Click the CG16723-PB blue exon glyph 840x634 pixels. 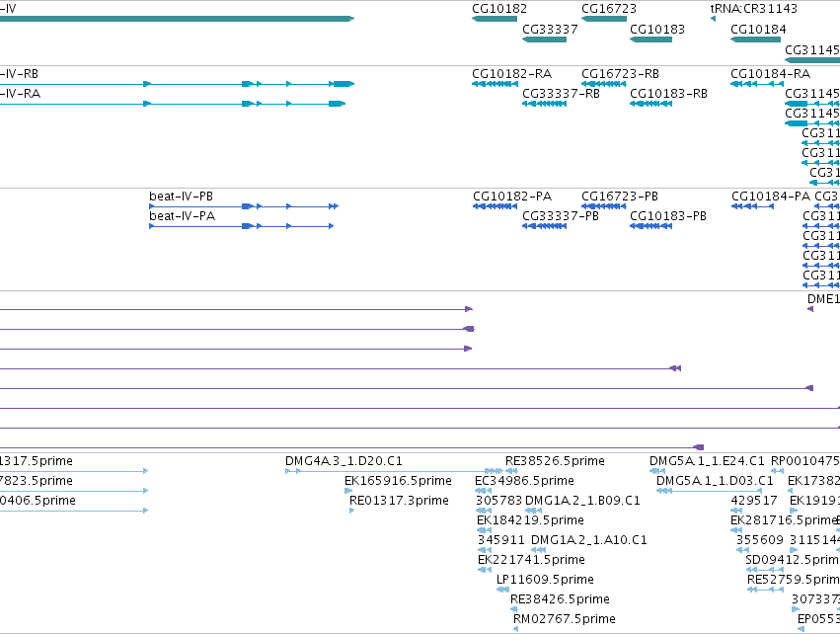(x=604, y=206)
